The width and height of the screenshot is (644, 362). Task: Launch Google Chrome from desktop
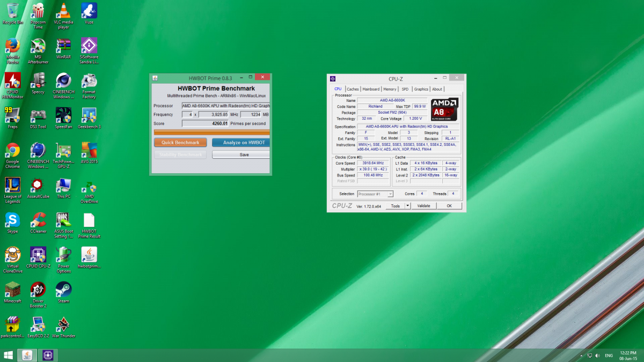pyautogui.click(x=13, y=156)
